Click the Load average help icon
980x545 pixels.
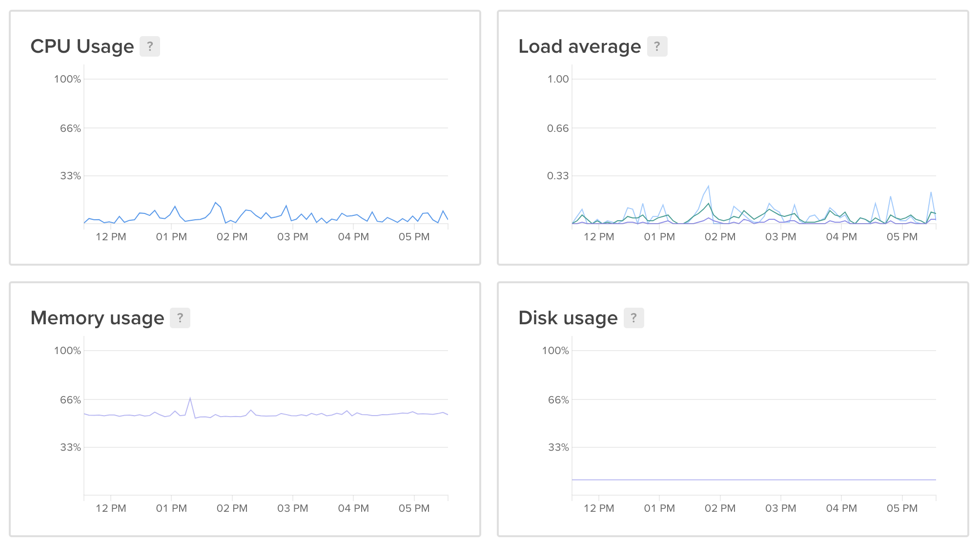tap(657, 46)
